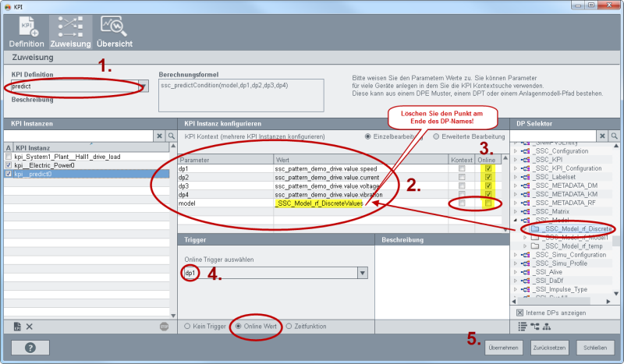624x364 pixels.
Task: Collapse the _SSC_Model tree node
Action: click(516, 220)
